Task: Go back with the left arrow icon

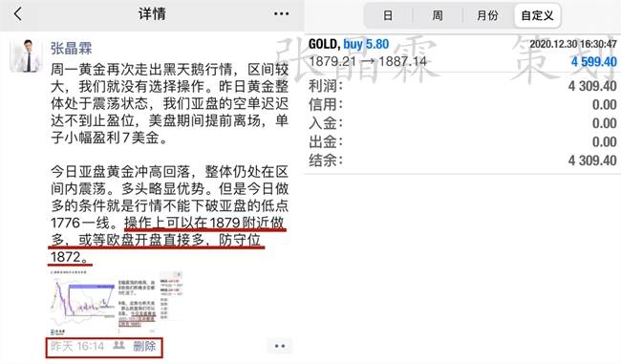Action: click(x=18, y=14)
